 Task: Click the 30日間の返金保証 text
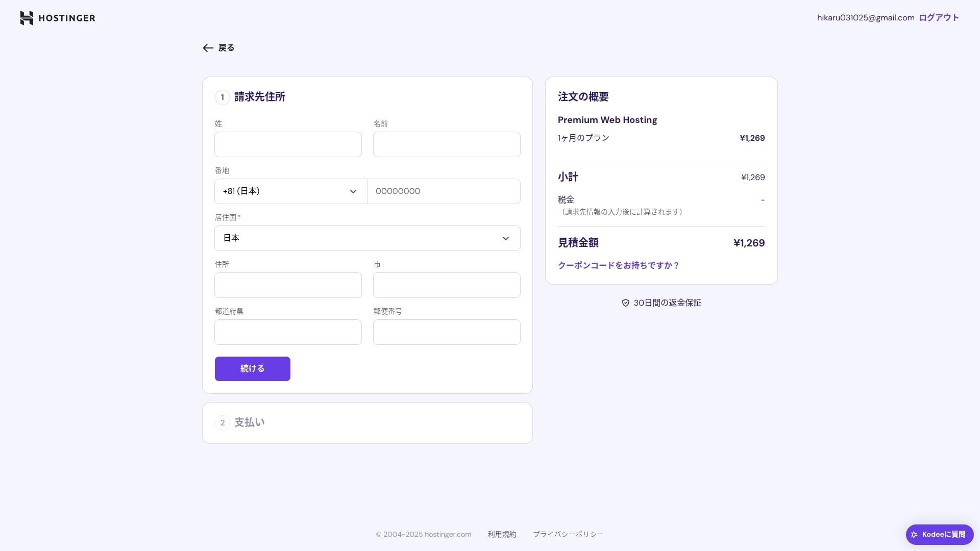(667, 303)
